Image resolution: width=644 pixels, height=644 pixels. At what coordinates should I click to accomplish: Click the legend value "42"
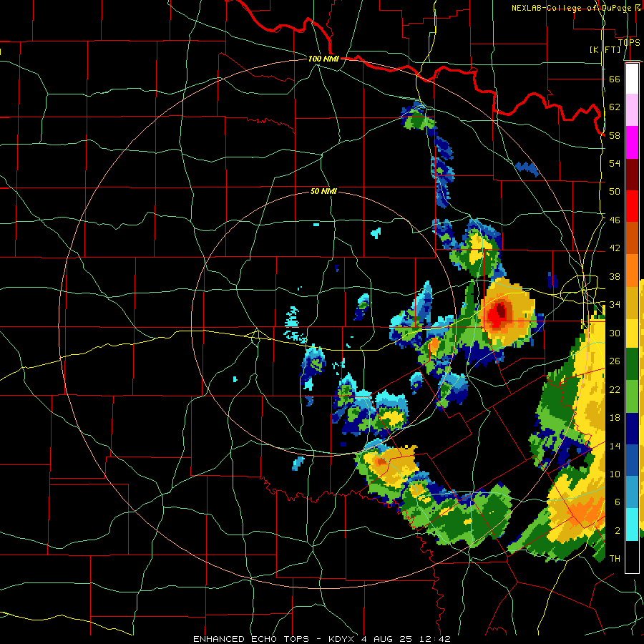pos(615,248)
